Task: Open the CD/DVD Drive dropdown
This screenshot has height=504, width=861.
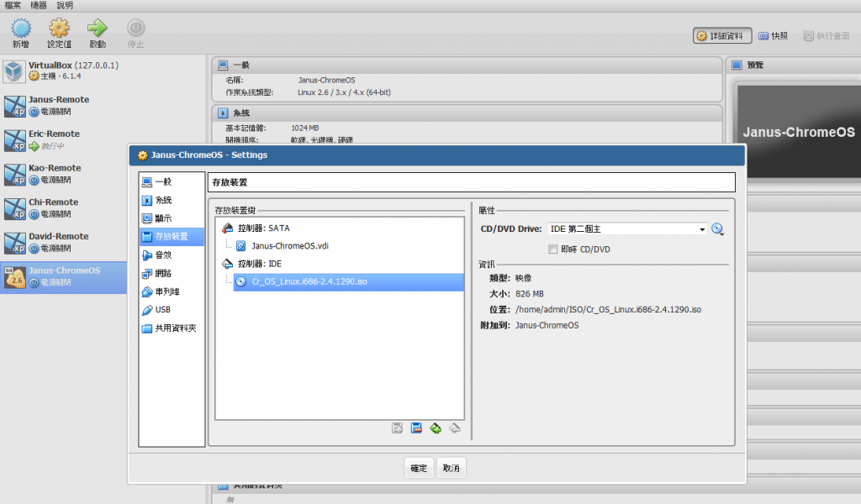Action: tap(627, 229)
